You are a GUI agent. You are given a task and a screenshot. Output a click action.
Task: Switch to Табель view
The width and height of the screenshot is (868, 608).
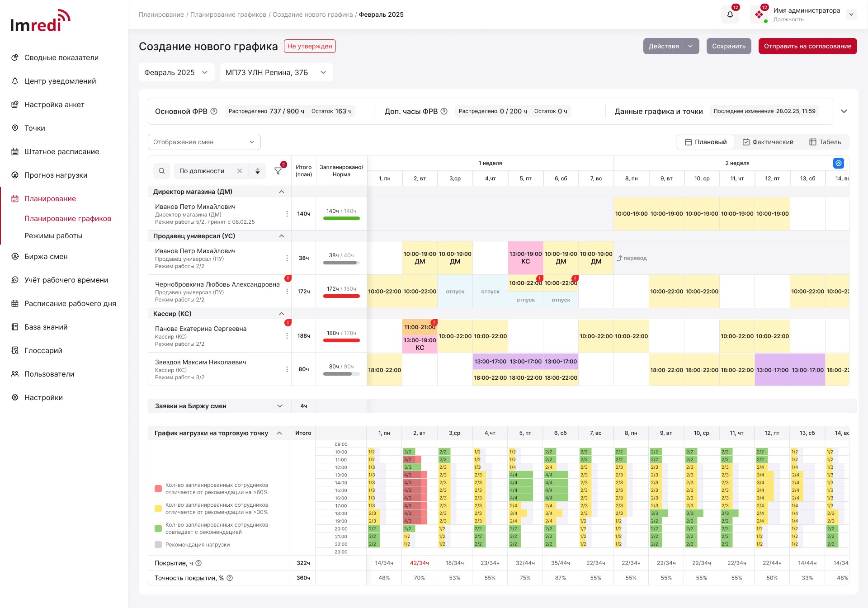point(825,142)
